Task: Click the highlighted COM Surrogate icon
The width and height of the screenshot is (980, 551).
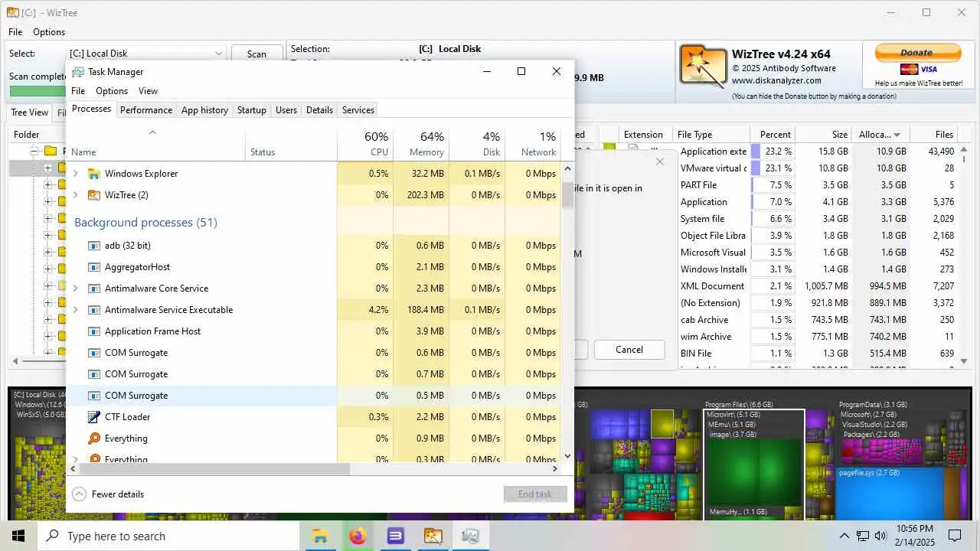Action: 94,396
